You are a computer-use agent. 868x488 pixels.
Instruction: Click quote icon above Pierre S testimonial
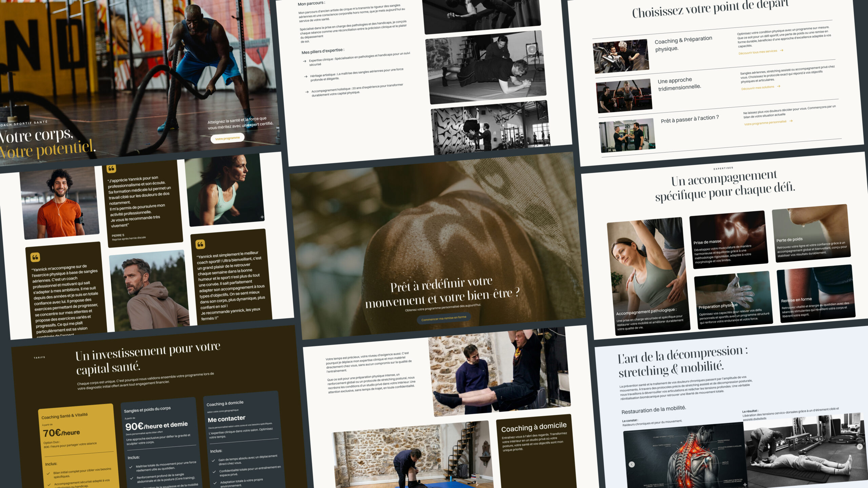(111, 168)
